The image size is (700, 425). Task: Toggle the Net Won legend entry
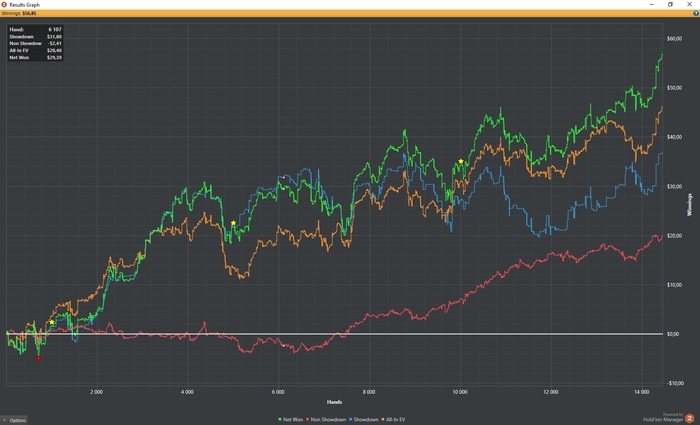[290, 420]
